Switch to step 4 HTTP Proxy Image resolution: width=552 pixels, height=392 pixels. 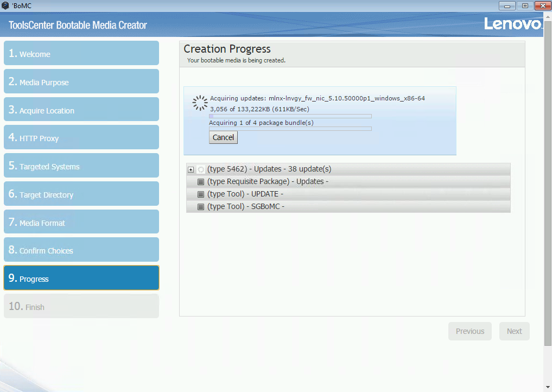pyautogui.click(x=81, y=137)
